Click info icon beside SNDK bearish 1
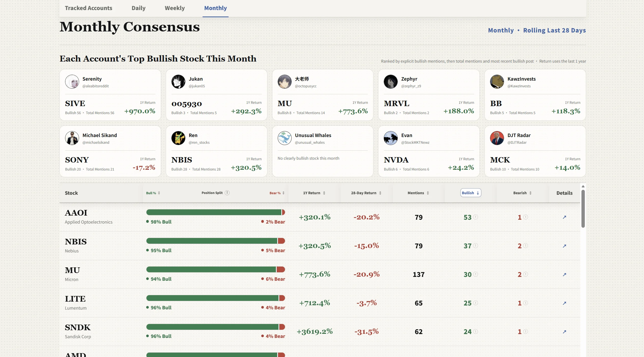This screenshot has width=644, height=357. coord(526,331)
